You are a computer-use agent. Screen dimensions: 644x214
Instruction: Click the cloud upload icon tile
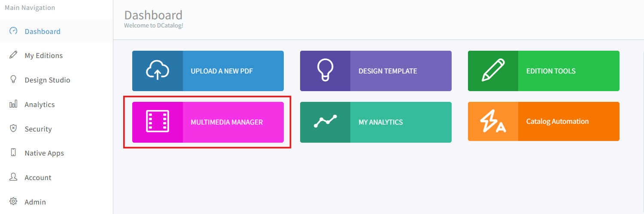pos(158,71)
